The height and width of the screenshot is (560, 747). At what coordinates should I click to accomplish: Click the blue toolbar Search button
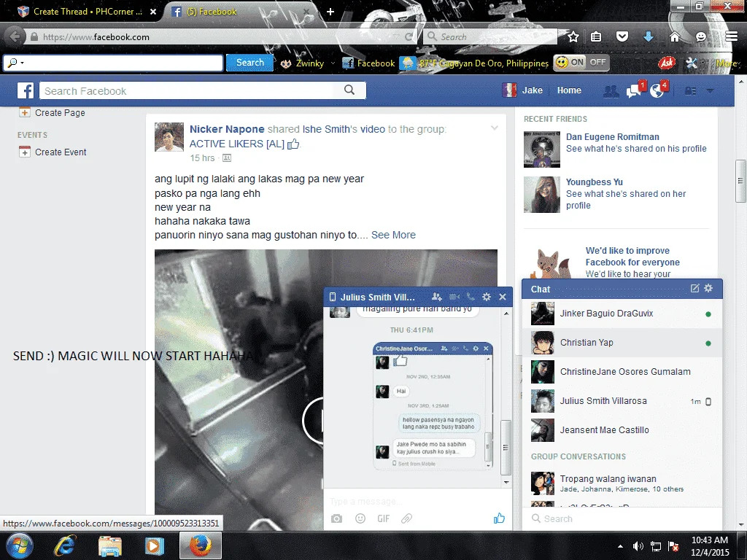pos(249,63)
